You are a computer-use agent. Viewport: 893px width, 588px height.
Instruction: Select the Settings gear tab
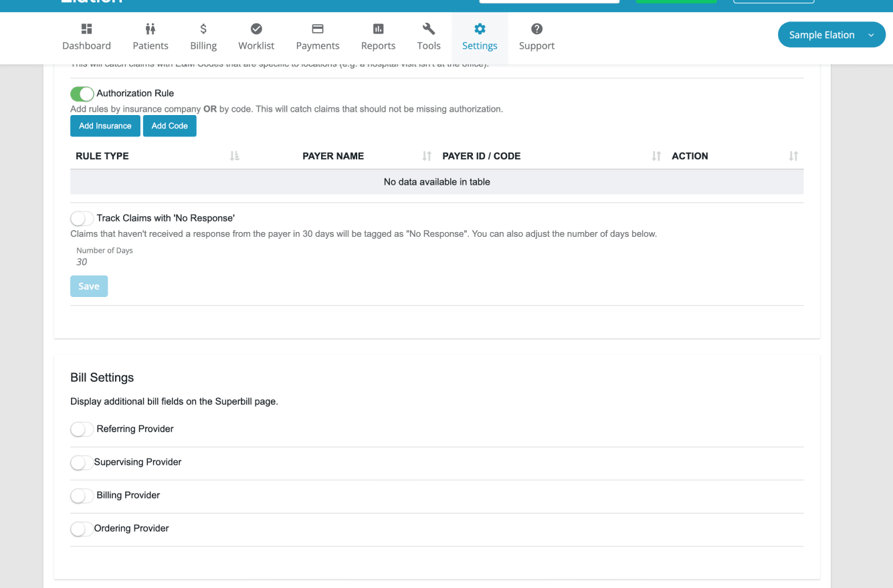coord(480,37)
